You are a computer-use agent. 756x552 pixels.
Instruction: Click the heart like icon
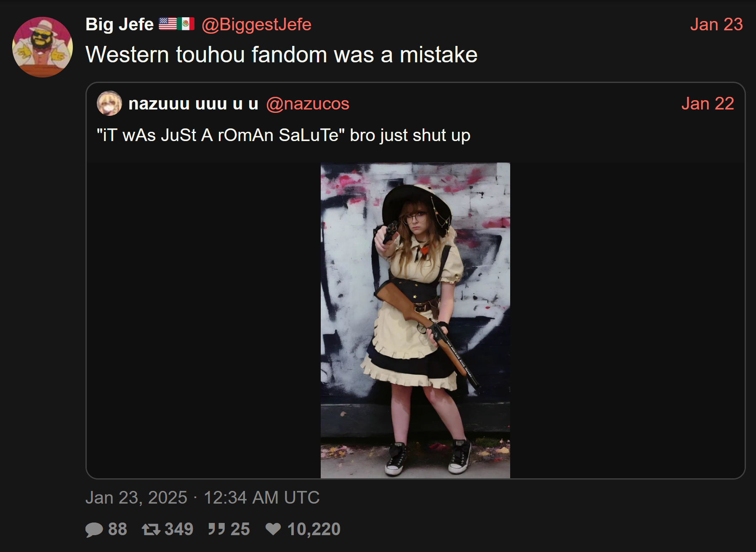(x=273, y=529)
